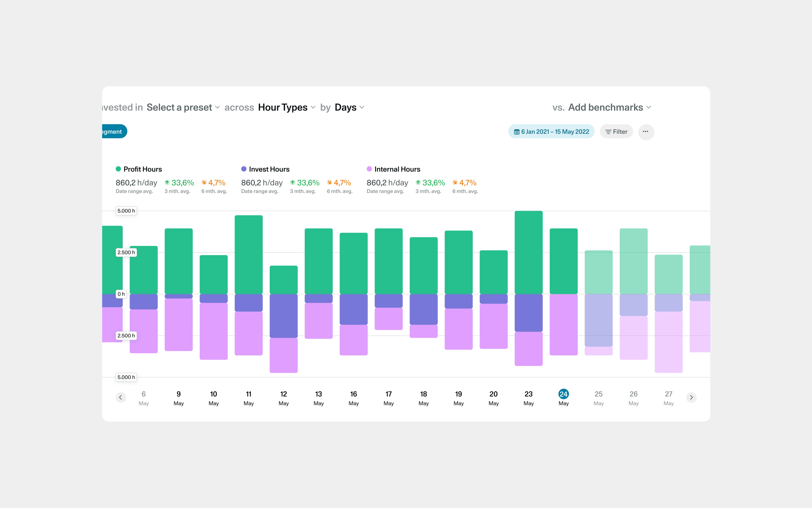
Task: Click orange down-arrow icon under Invest Hours
Action: [x=329, y=182]
